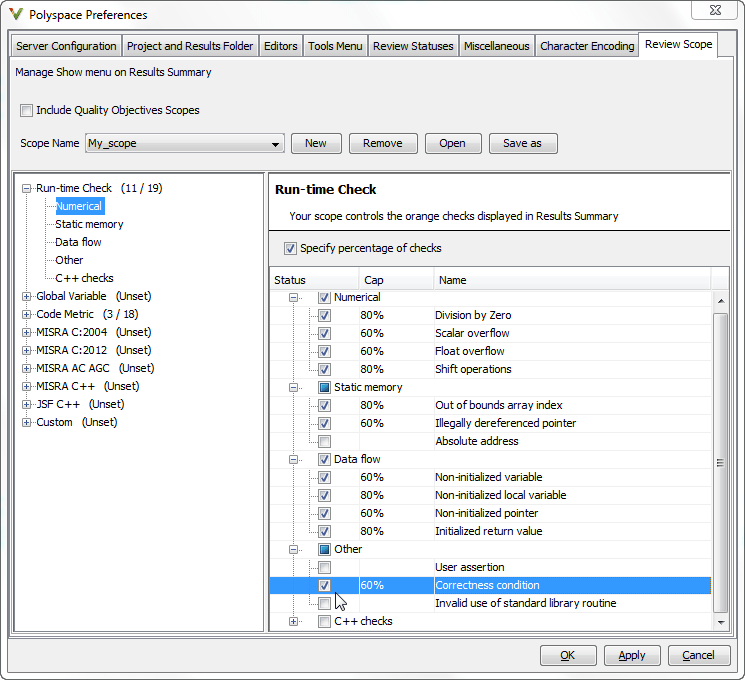Expand the MISRA C++ node
This screenshot has width=745, height=680.
point(27,386)
